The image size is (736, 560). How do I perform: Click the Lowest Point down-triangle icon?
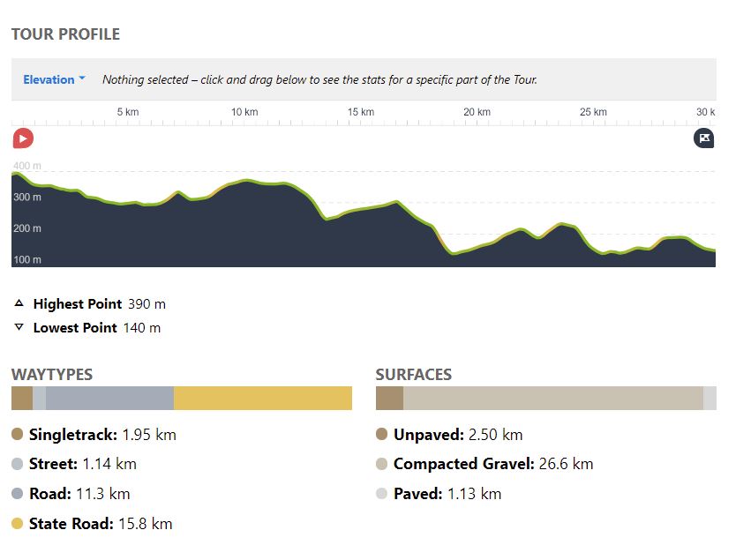pyautogui.click(x=19, y=327)
